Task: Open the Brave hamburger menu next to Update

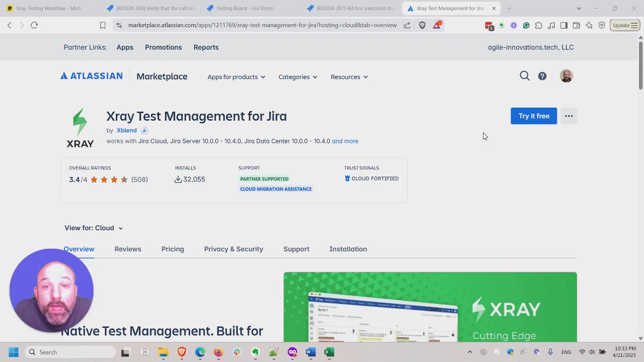Action: point(634,25)
